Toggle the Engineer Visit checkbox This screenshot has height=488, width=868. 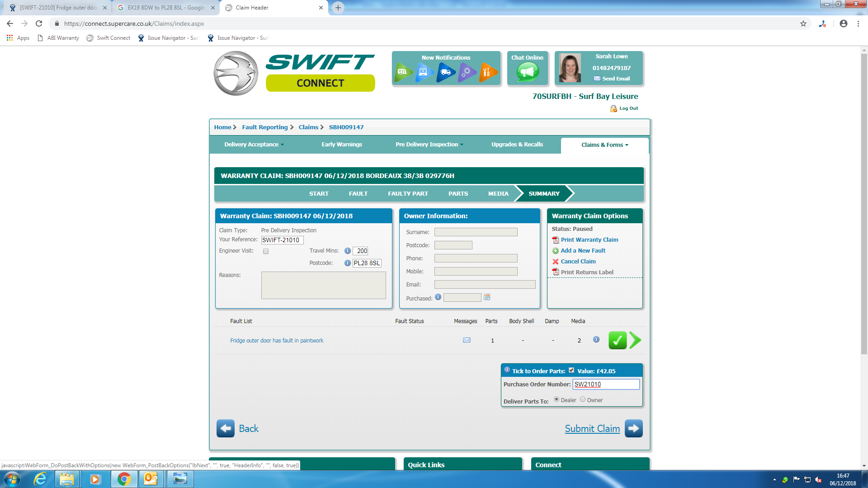click(266, 251)
